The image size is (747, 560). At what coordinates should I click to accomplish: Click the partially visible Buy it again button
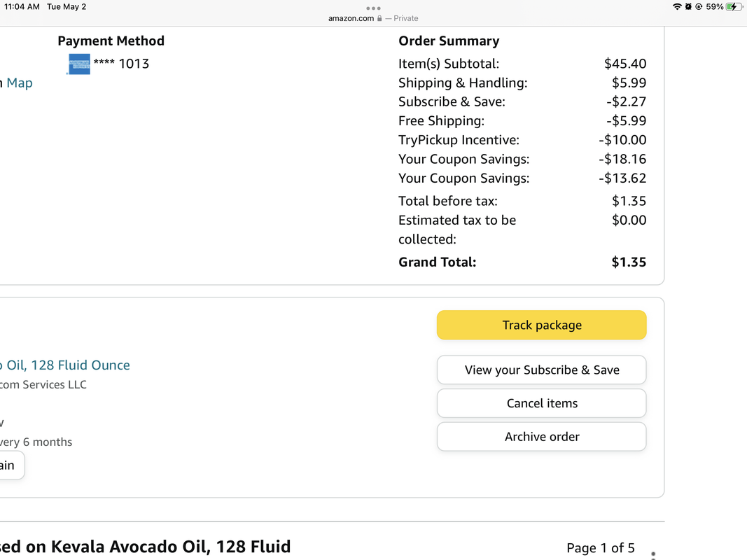[x=11, y=465]
